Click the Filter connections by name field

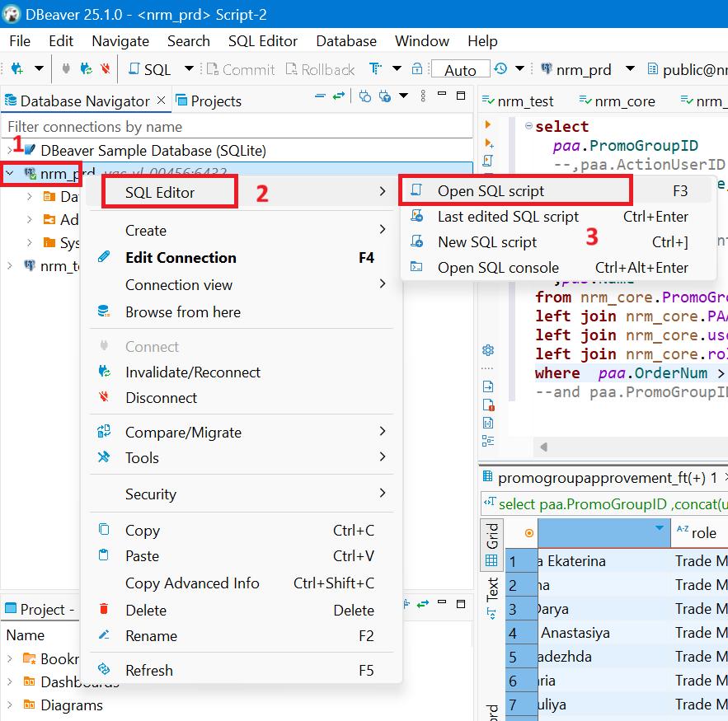pyautogui.click(x=237, y=127)
